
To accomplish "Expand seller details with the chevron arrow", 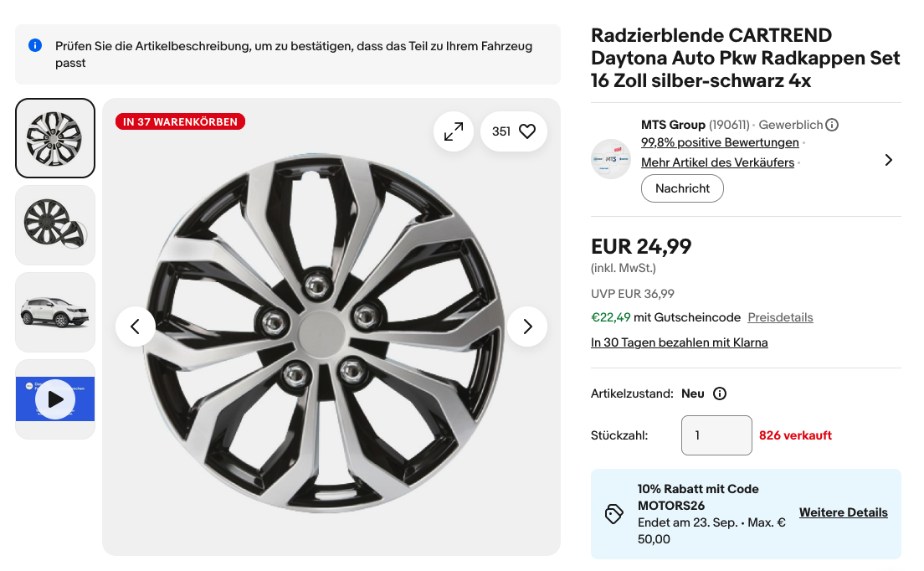I will 889,160.
